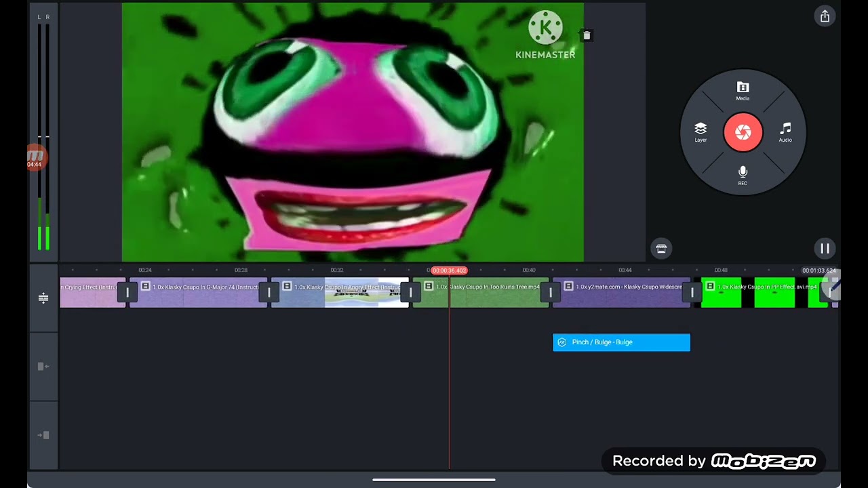Open the Media browser

pyautogui.click(x=743, y=91)
